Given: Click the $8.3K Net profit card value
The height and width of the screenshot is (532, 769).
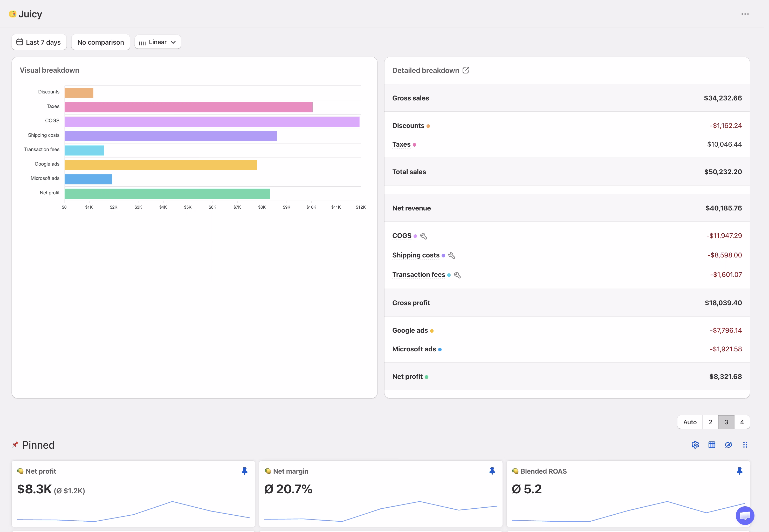Looking at the screenshot, I should click(x=34, y=489).
